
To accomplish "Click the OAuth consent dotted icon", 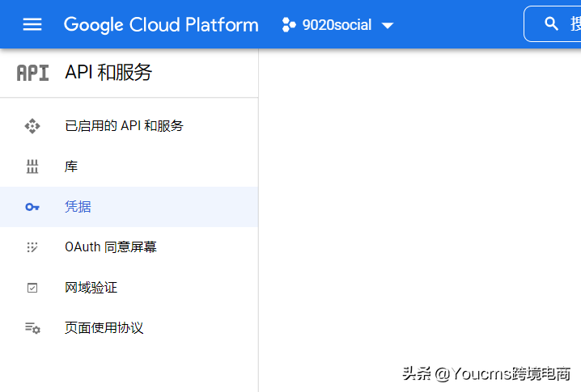I will pyautogui.click(x=32, y=247).
